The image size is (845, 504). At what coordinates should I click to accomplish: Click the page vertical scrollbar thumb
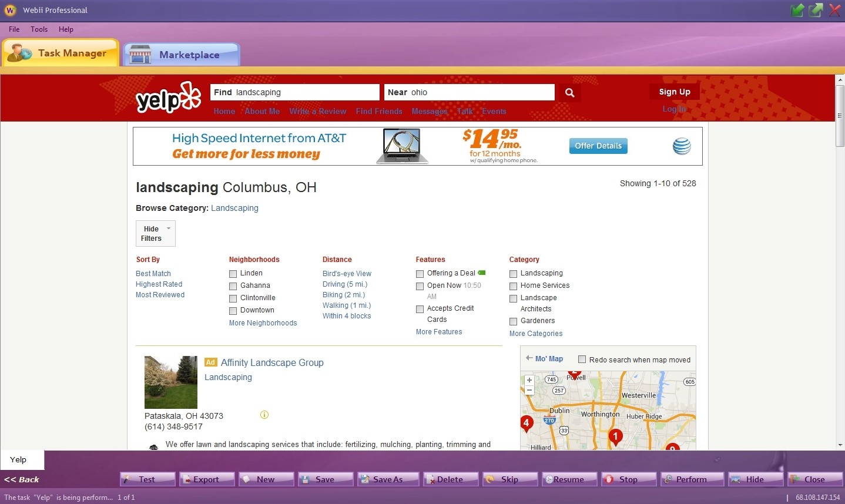coord(840,116)
